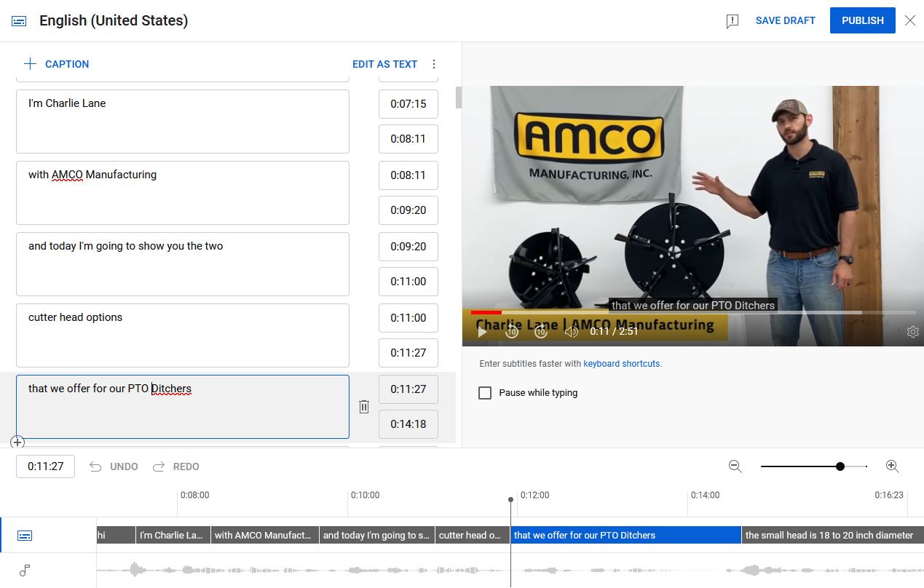Image resolution: width=924 pixels, height=588 pixels.
Task: Select end time field 0:14:18
Action: pos(408,424)
